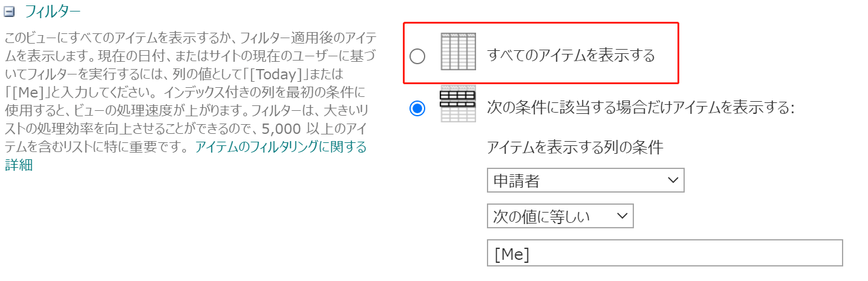Select the 次の条件に該当する場合だけ radio button
Screen dimensions: 868x281
tap(417, 109)
